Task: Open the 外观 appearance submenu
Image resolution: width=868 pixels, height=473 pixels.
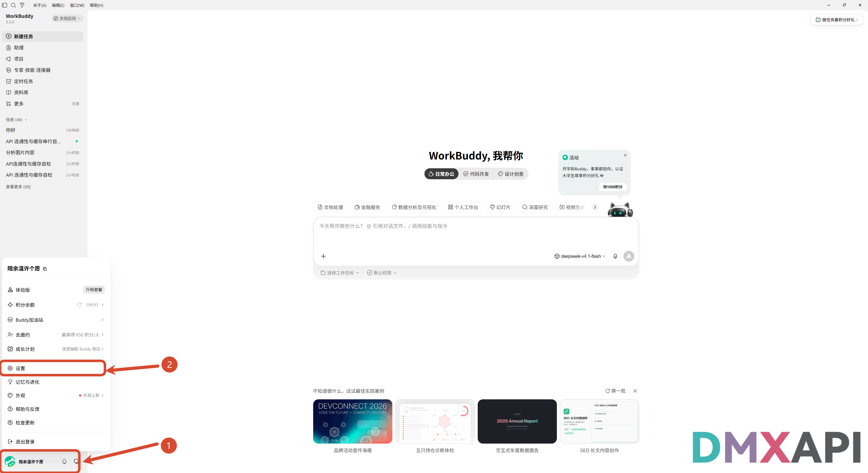Action: (56, 396)
